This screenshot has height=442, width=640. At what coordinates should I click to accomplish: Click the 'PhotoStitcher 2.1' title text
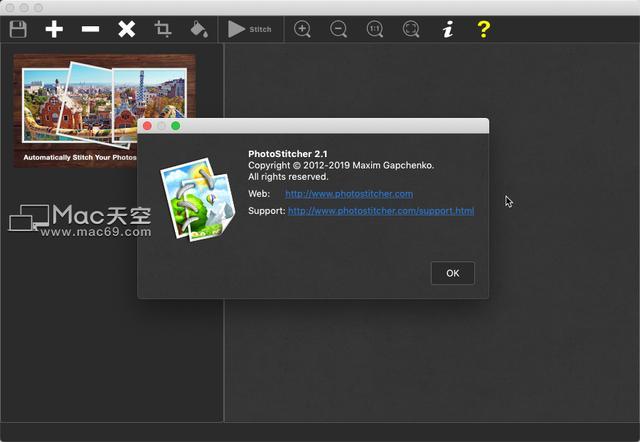pos(288,154)
